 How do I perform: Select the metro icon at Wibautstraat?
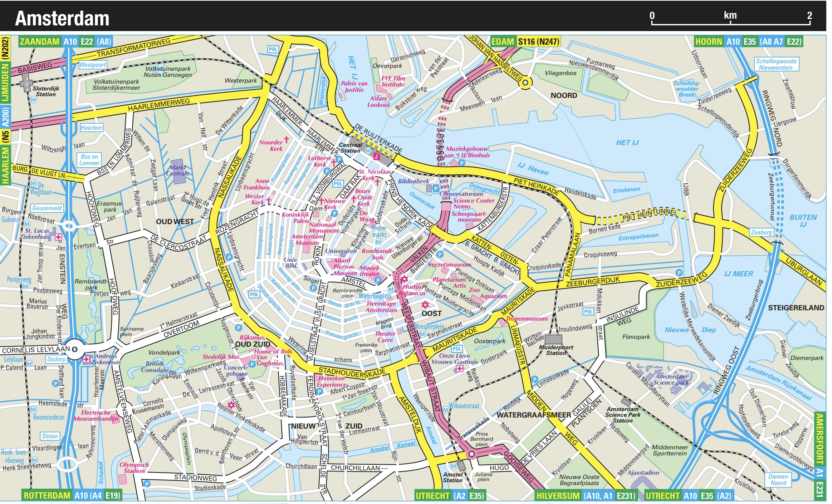pos(446,410)
